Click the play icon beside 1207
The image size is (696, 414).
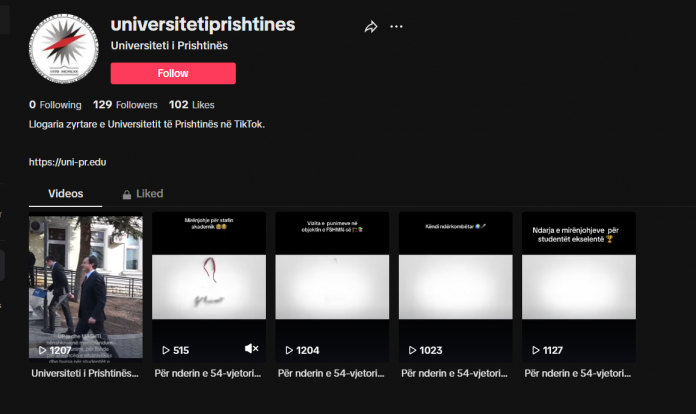(42, 350)
